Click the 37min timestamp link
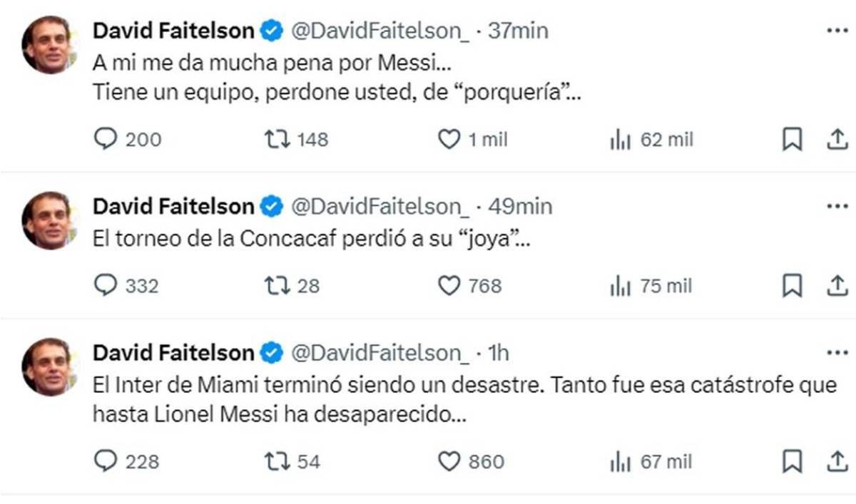 [516, 30]
